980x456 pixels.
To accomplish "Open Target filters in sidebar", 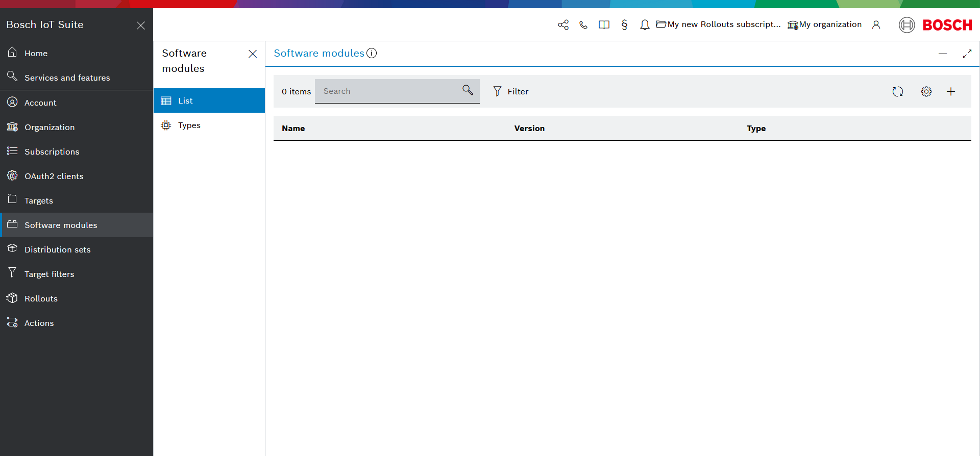I will (x=49, y=274).
